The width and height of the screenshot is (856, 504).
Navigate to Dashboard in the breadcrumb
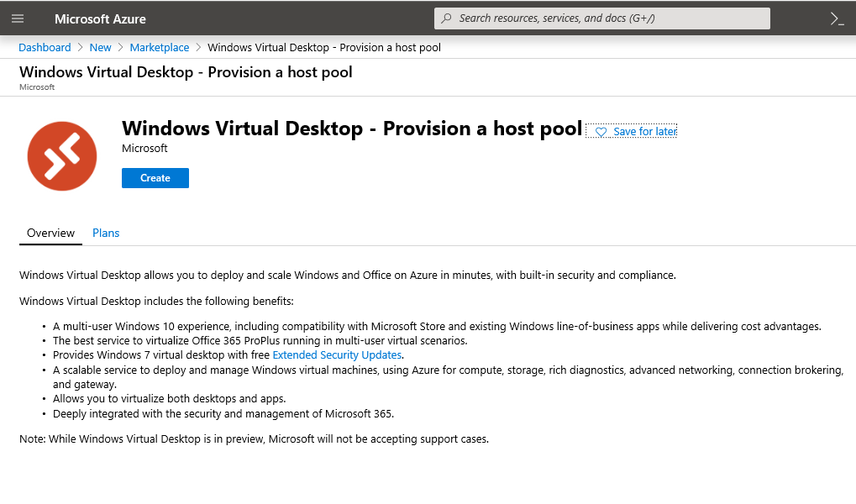[x=45, y=48]
